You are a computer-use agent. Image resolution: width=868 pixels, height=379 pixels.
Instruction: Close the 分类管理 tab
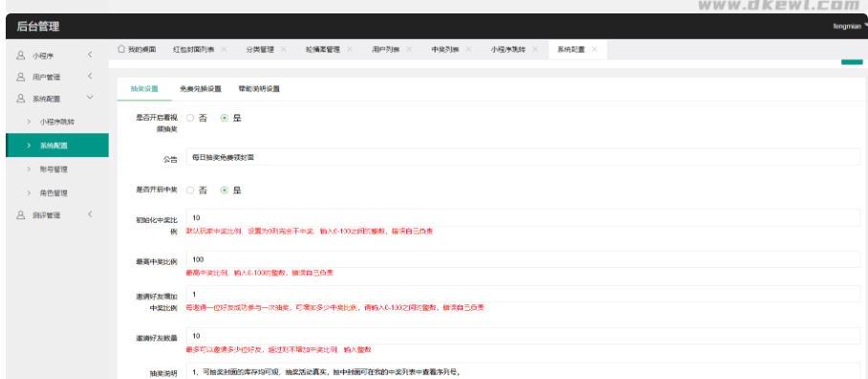283,50
